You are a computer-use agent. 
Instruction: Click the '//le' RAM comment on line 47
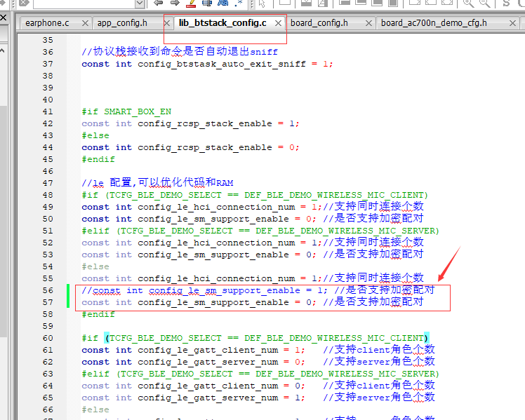click(x=157, y=183)
